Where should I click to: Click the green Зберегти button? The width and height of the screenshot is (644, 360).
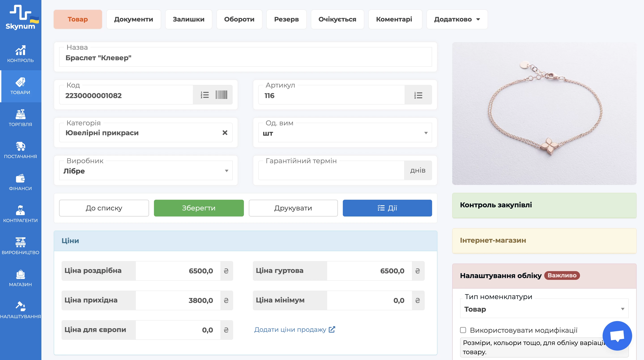[198, 208]
